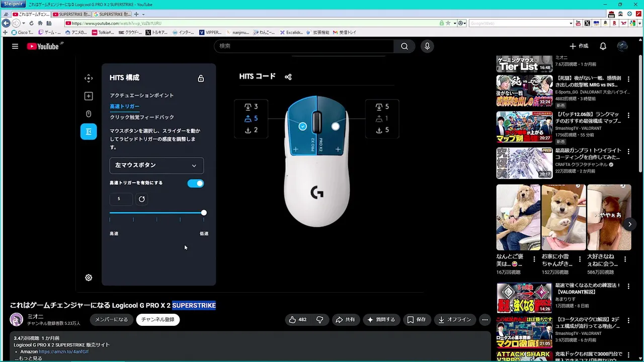Open the Excalidr bookmark in bookmarks bar

(x=291, y=32)
